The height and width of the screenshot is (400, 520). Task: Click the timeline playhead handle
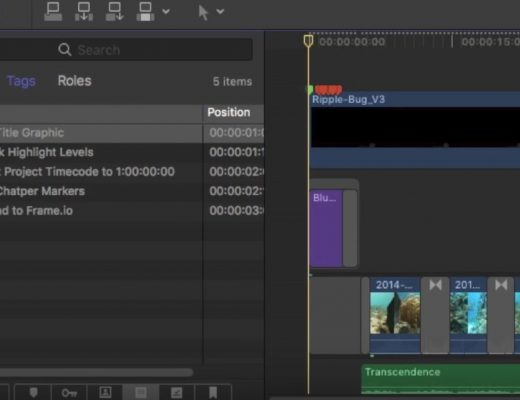[308, 41]
